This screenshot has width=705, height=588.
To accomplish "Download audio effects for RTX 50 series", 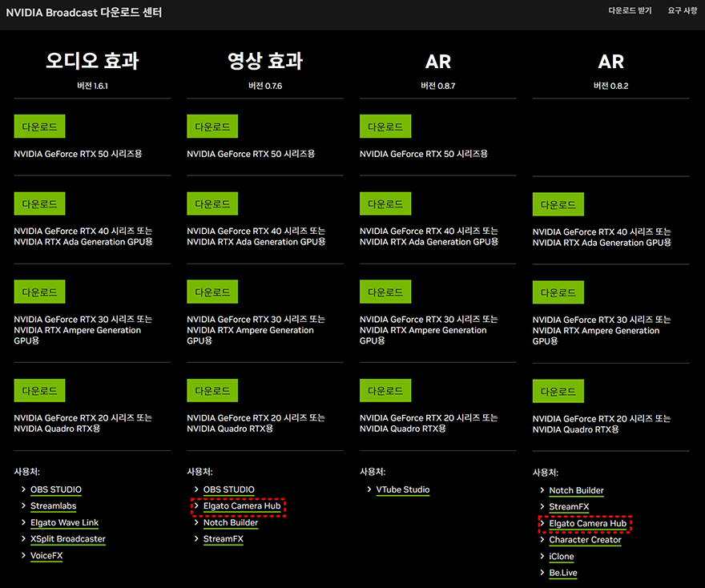I will point(39,127).
